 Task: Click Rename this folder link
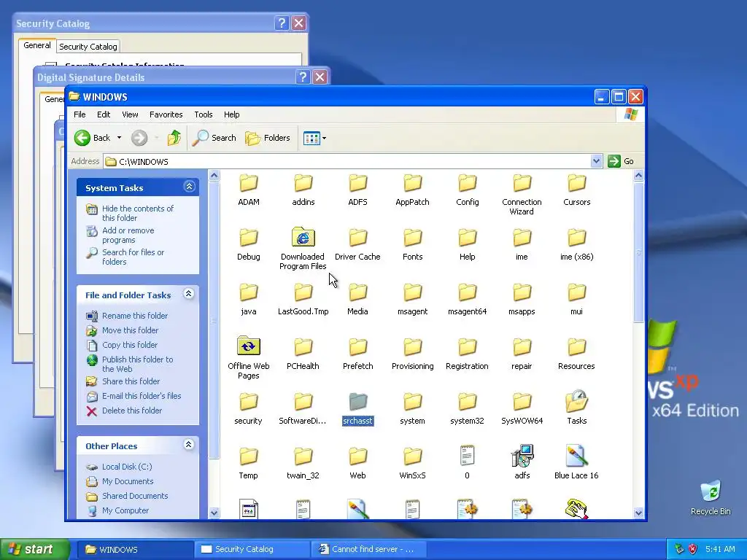click(135, 316)
